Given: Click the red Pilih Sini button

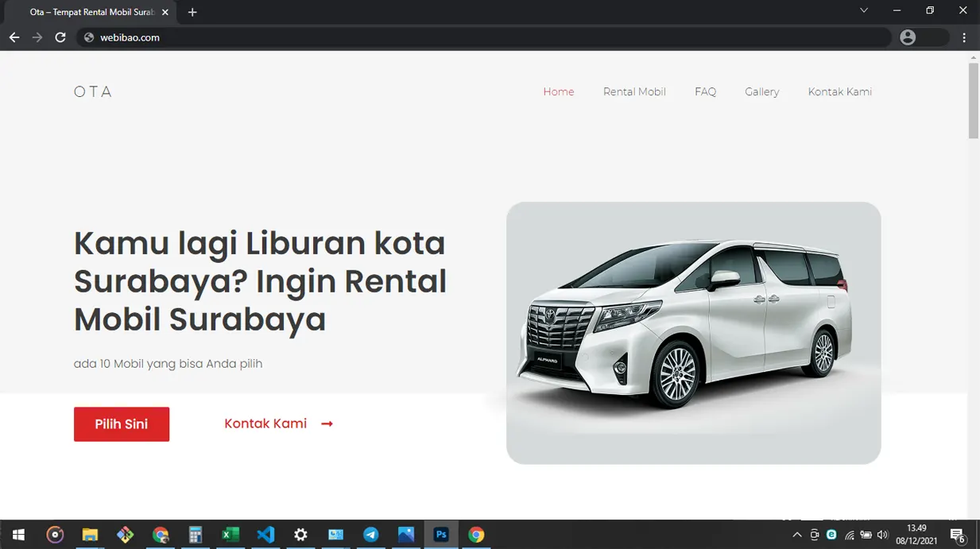Looking at the screenshot, I should 122,424.
